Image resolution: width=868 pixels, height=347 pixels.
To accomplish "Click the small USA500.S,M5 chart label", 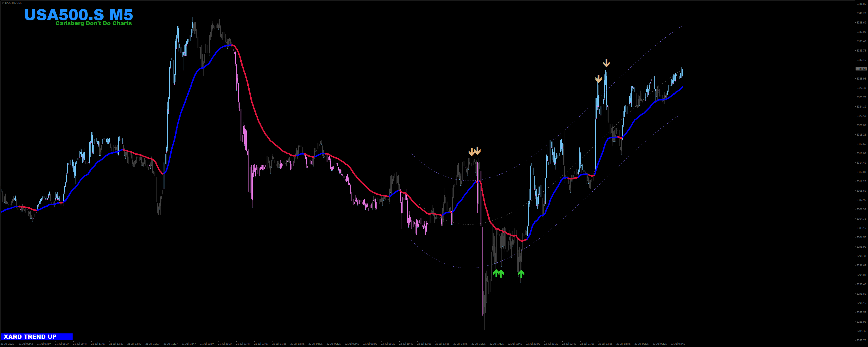I will [14, 3].
